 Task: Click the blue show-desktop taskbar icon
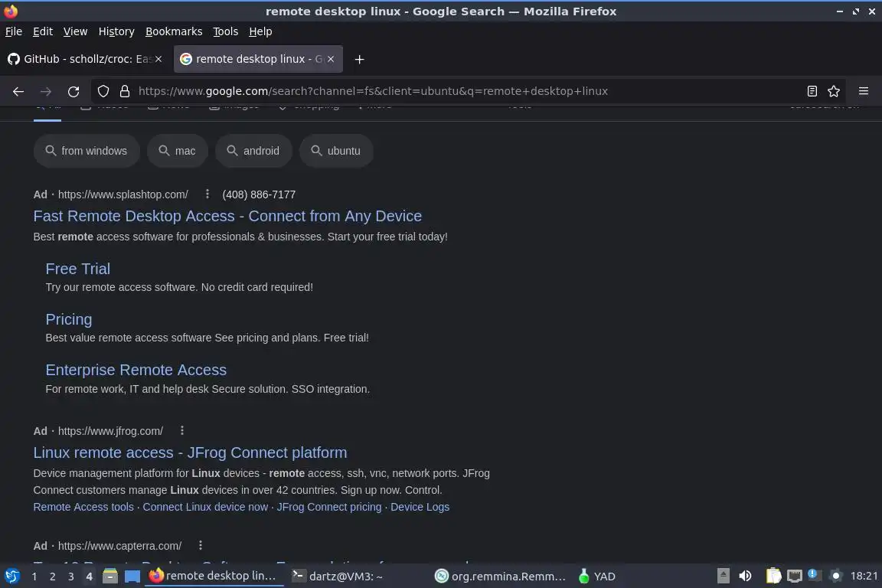[x=132, y=577]
